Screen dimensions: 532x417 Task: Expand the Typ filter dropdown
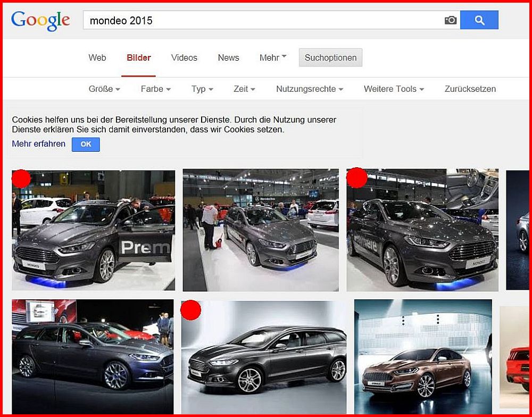coord(202,89)
